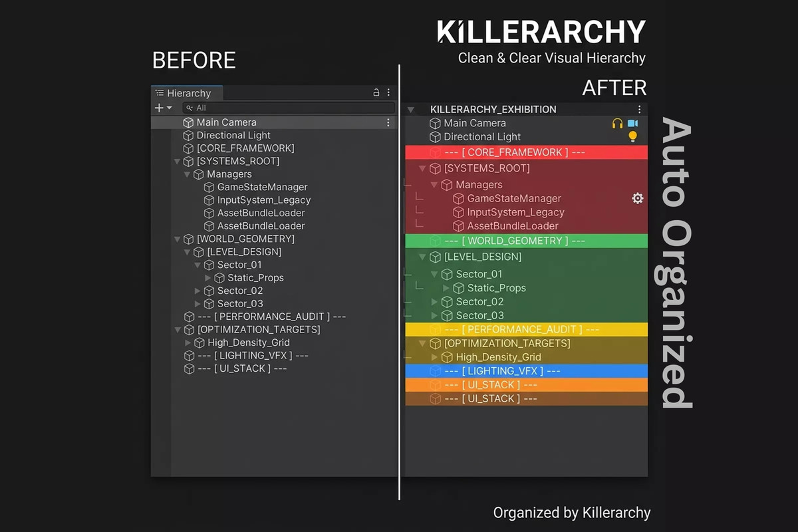Select --- [ PERFORMANCE_AUDIT ] --- in Before hierarchy
The height and width of the screenshot is (532, 798).
(271, 317)
